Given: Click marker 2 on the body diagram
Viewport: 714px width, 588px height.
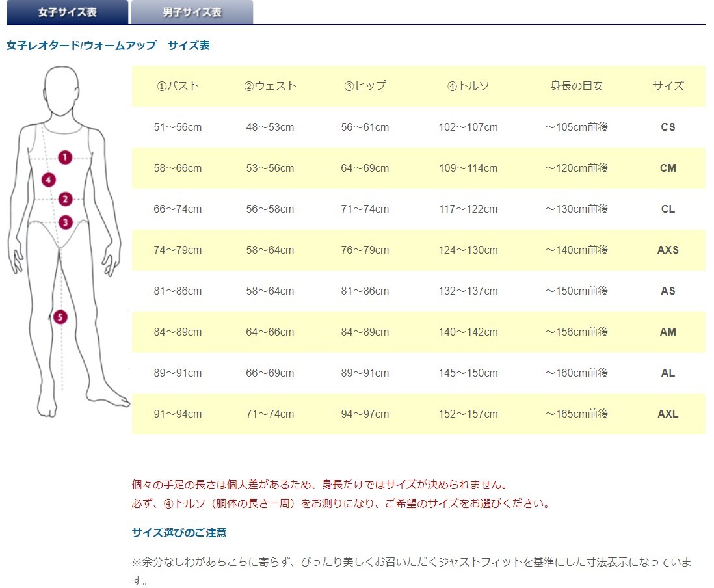Looking at the screenshot, I should 66,199.
